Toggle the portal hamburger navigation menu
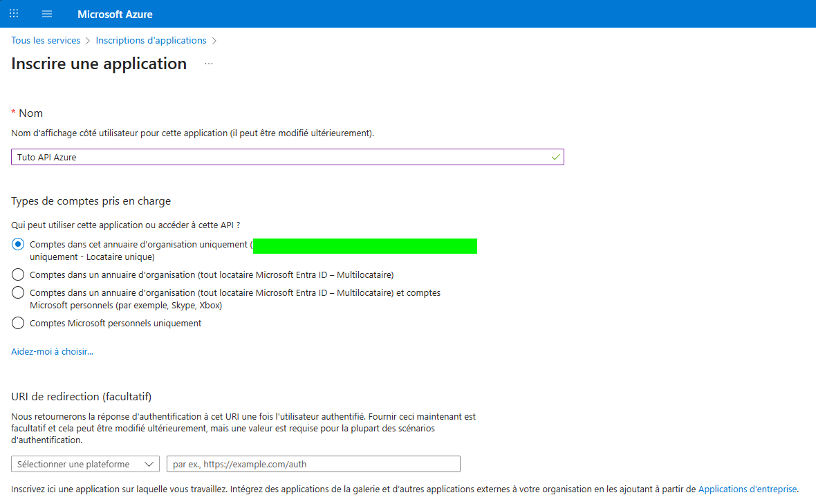The image size is (816, 504). pyautogui.click(x=46, y=13)
